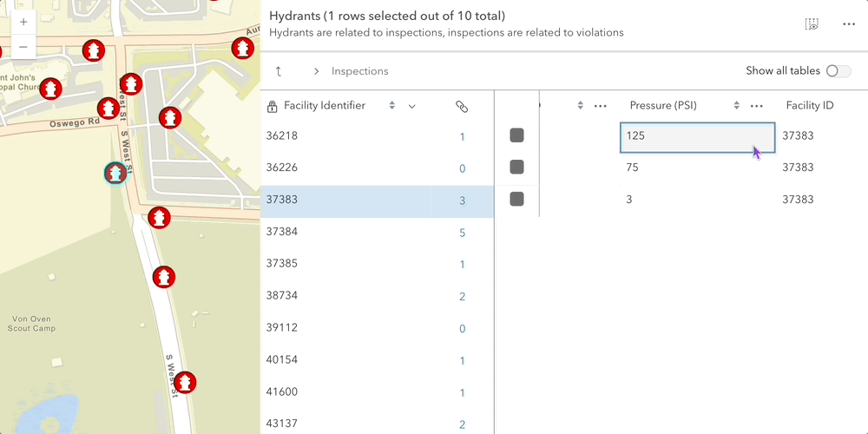The width and height of the screenshot is (868, 434).
Task: Click the Inspections breadcrumb item
Action: pos(359,71)
